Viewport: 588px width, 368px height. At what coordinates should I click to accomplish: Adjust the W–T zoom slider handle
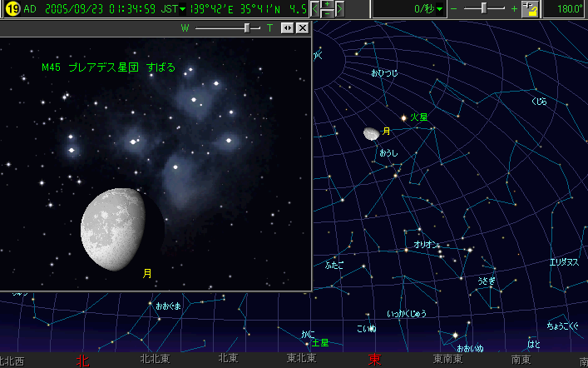[x=246, y=27]
